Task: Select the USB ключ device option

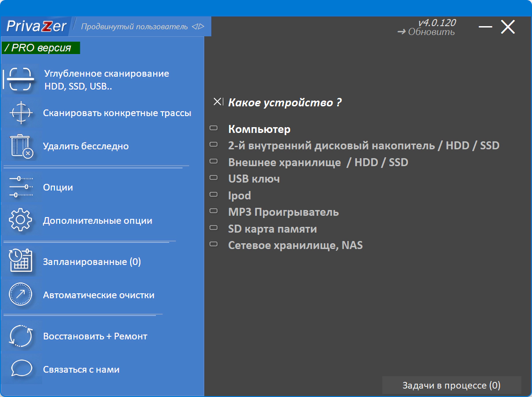Action: (254, 179)
